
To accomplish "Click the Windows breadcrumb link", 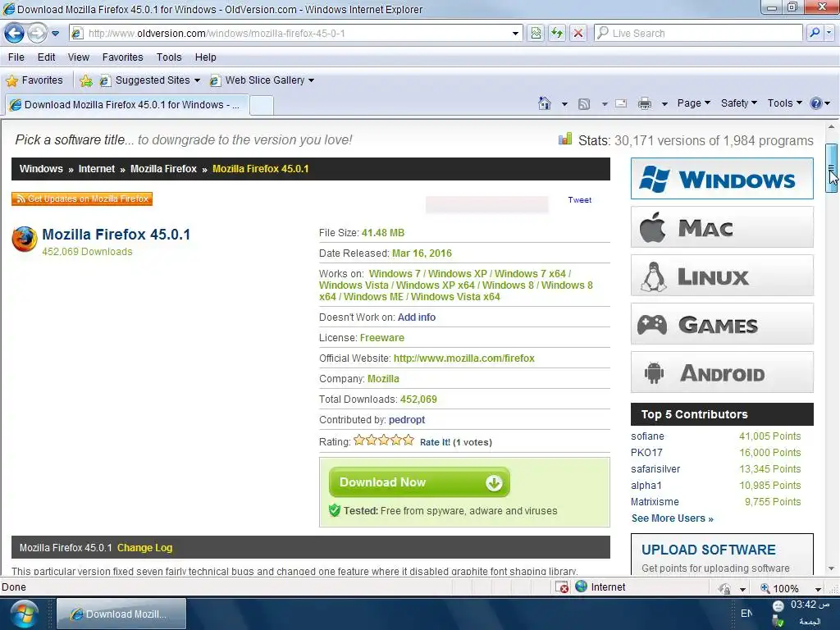I will coord(41,169).
